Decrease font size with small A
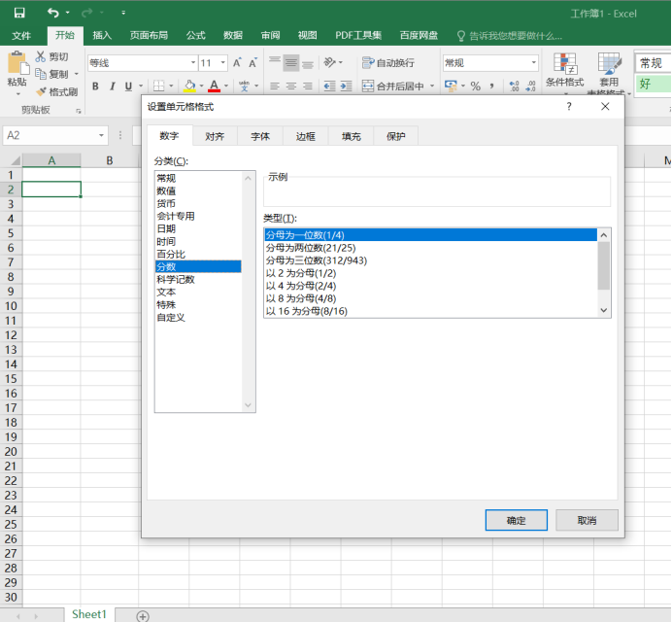672x622 pixels. [253, 63]
